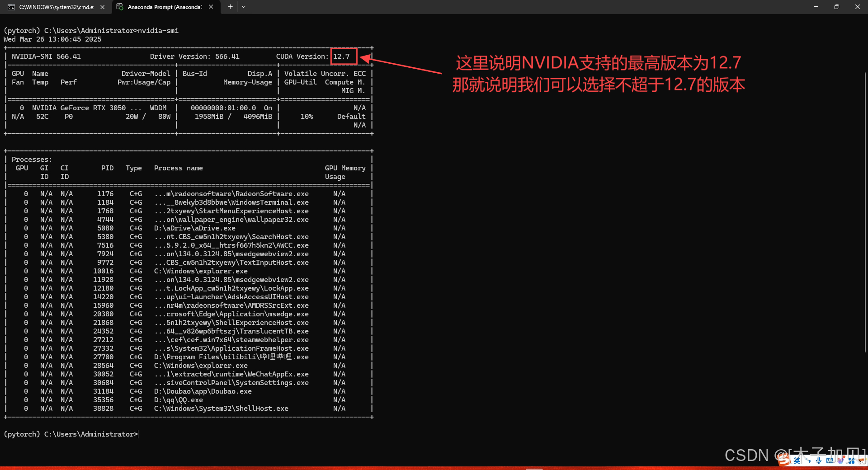868x470 pixels.
Task: Click the WeChatAppEx.exe process name
Action: click(x=231, y=374)
